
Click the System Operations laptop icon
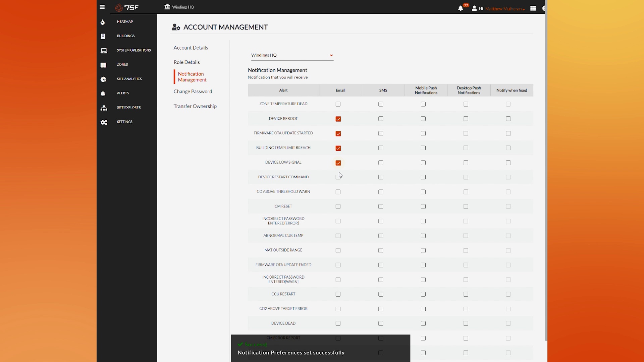104,51
